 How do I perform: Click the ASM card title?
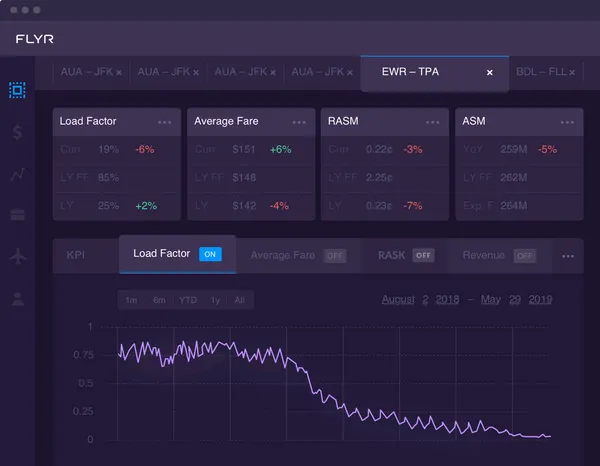tap(474, 121)
